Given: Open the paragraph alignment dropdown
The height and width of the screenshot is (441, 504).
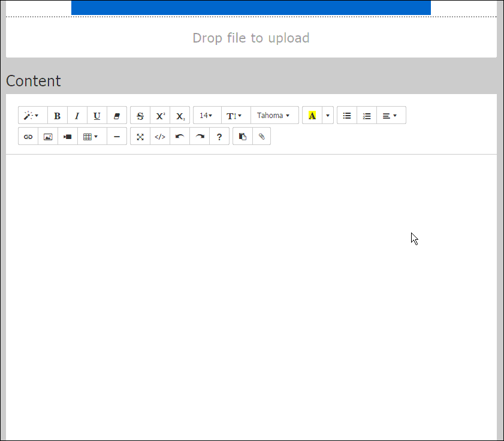Looking at the screenshot, I should pos(391,116).
